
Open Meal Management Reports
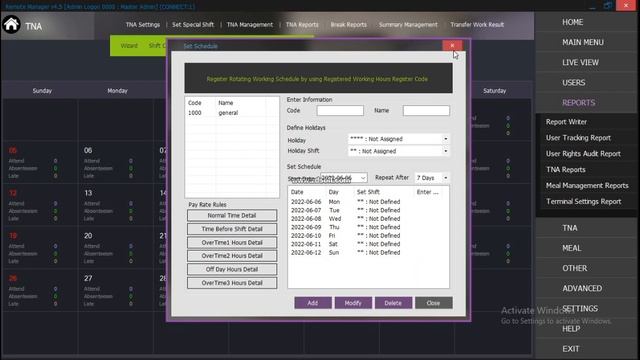pos(587,185)
